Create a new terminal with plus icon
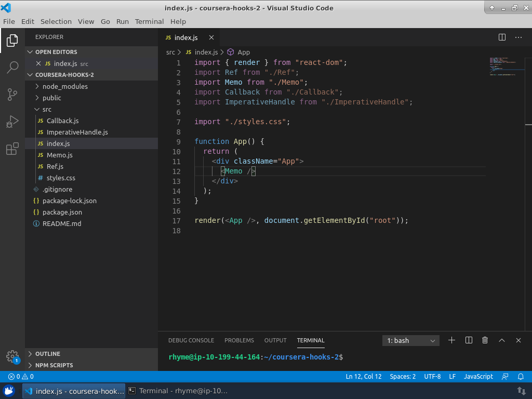Screen dimensions: 532x399 (451, 340)
